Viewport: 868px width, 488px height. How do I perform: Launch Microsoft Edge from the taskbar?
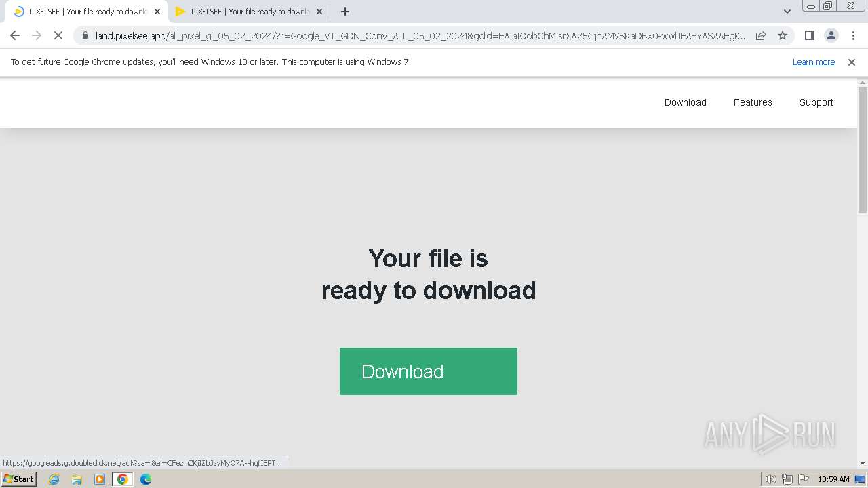pos(146,479)
